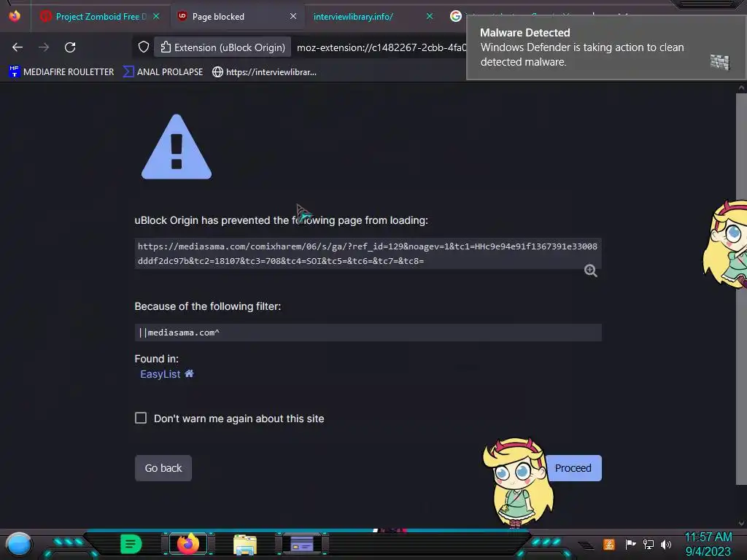The height and width of the screenshot is (560, 747).
Task: Click the clock showing 11:57 AM
Action: click(x=708, y=537)
